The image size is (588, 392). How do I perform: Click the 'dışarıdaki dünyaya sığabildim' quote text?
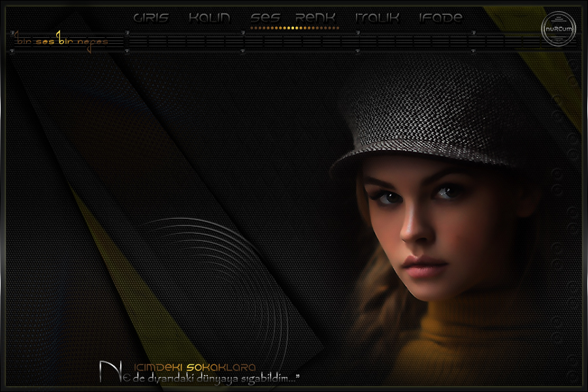(x=216, y=378)
